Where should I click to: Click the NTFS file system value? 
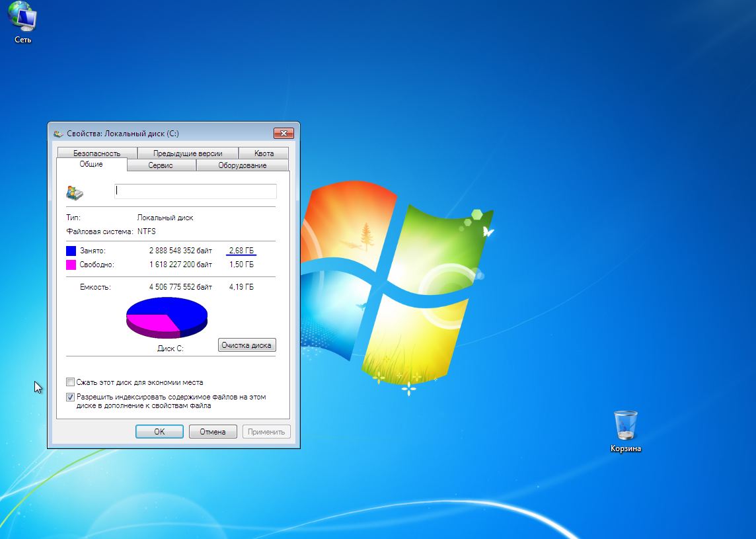coord(147,231)
